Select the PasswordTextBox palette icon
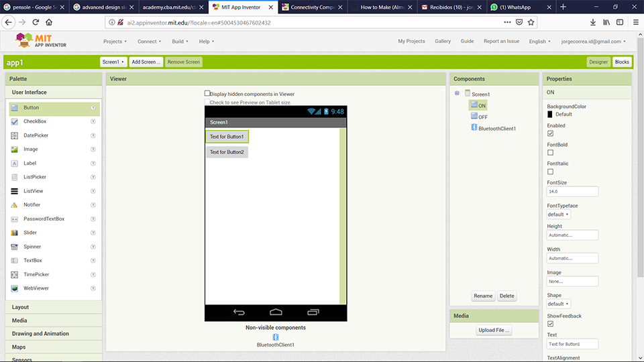 point(14,219)
